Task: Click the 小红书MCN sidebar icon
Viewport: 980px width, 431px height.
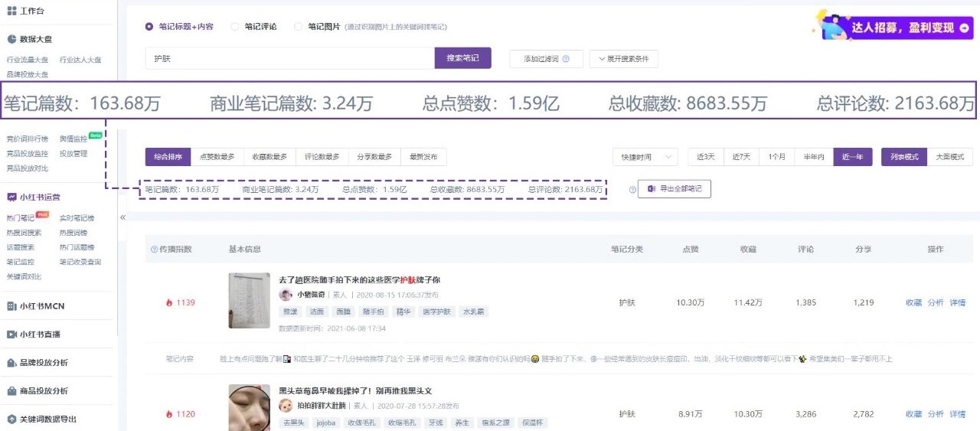Action: 11,306
